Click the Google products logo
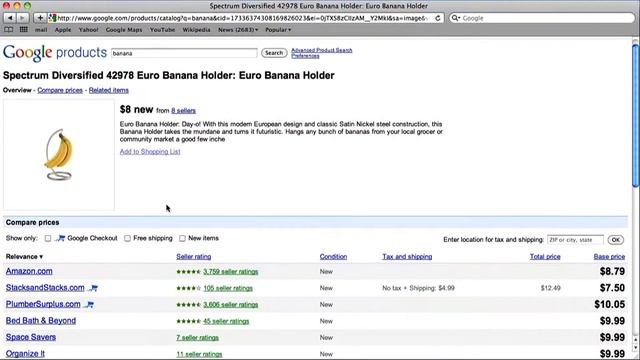 coord(55,53)
